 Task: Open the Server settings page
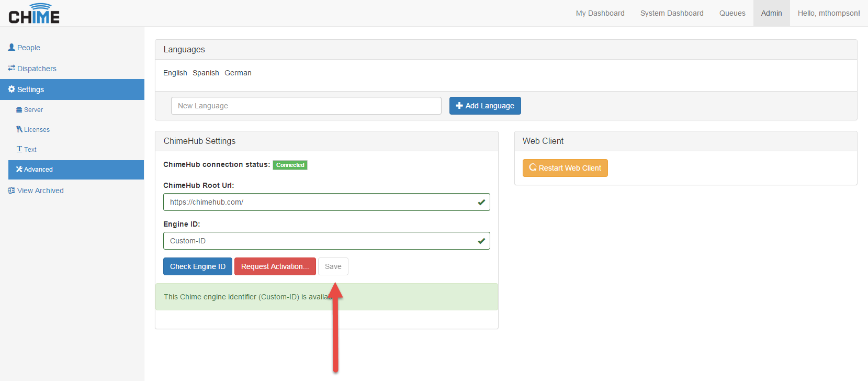pyautogui.click(x=76, y=110)
